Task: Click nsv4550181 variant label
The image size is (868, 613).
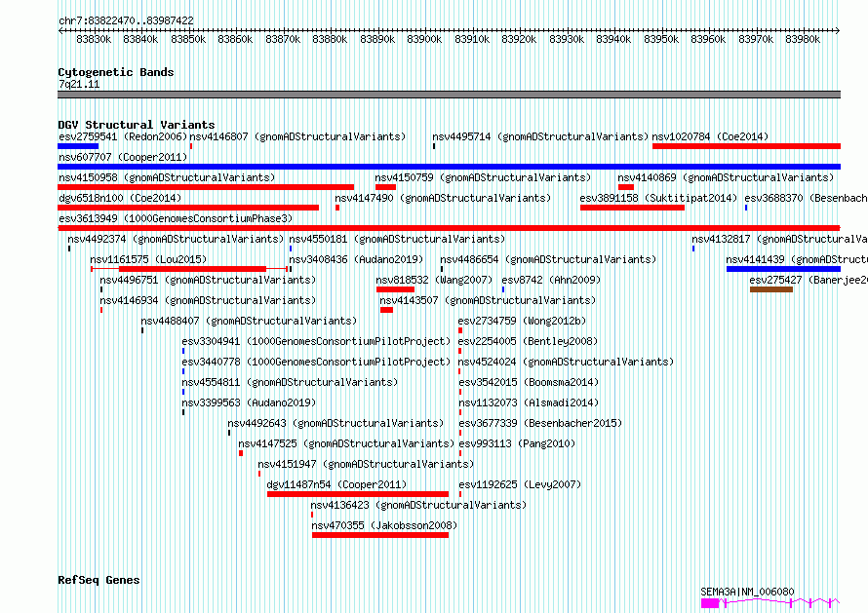Action: (397, 239)
